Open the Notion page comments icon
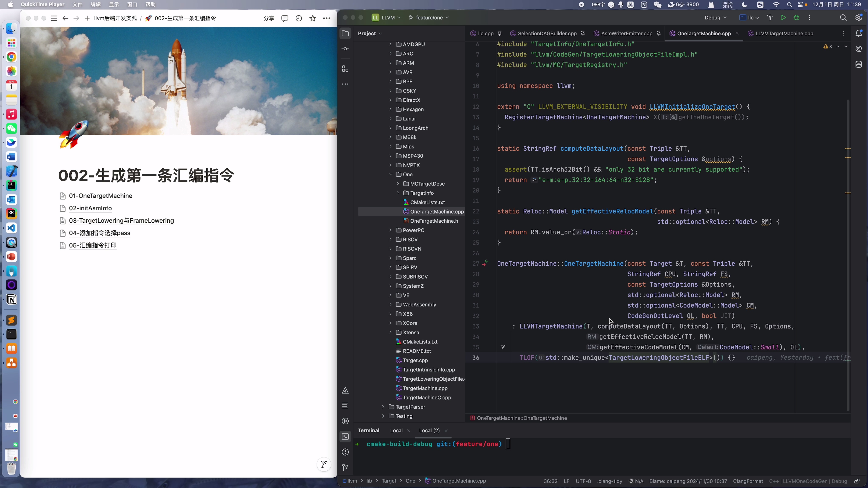This screenshot has width=868, height=488. tap(285, 18)
